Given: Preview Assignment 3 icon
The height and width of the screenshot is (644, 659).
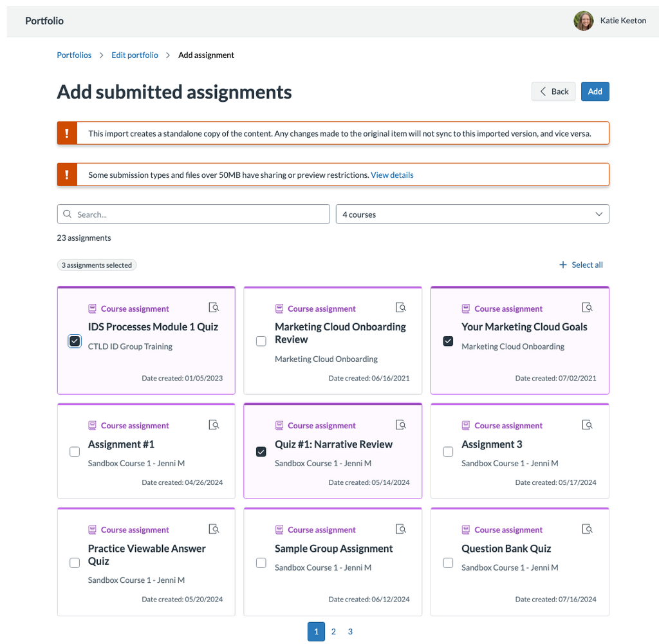Looking at the screenshot, I should [x=587, y=425].
